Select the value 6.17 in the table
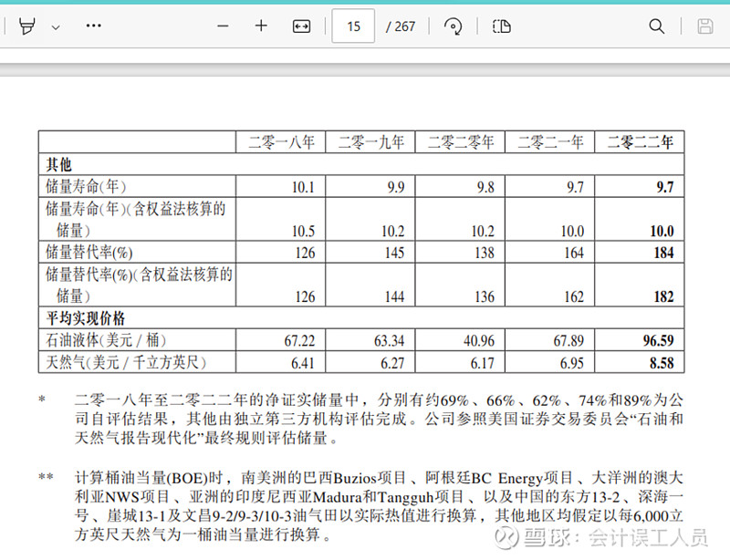The width and height of the screenshot is (730, 560). pos(483,363)
